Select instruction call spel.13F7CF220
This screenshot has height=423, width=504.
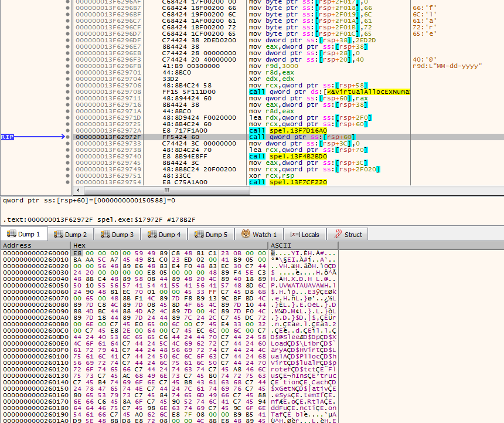pos(288,182)
